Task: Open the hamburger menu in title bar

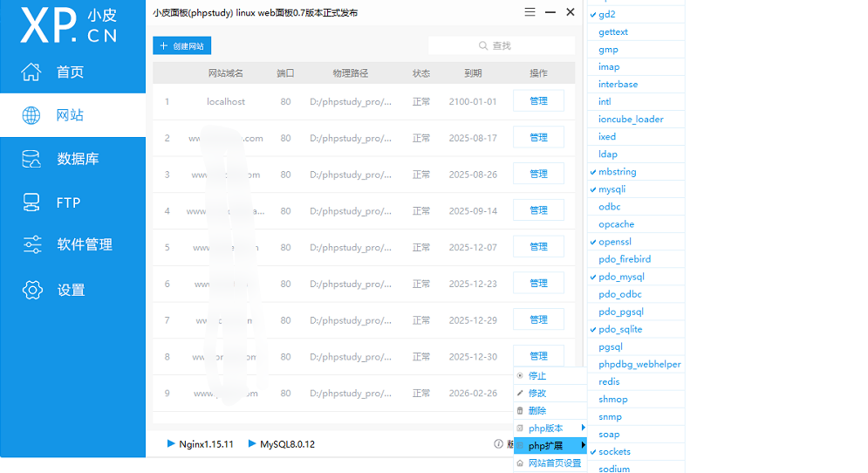Action: pos(530,12)
